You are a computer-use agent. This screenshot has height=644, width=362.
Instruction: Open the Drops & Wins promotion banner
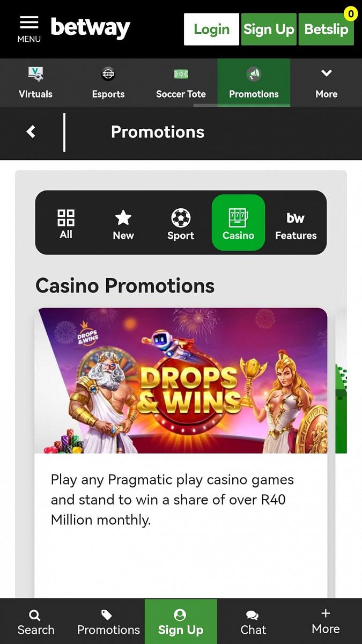coord(181,380)
